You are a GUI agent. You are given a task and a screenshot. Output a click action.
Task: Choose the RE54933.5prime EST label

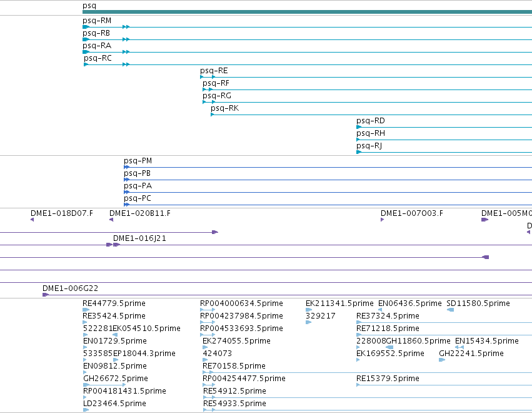tap(235, 404)
